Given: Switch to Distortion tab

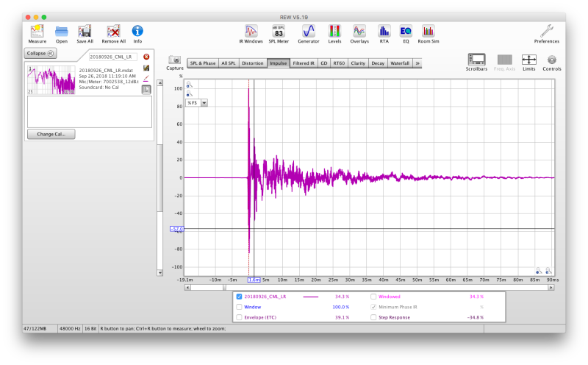Looking at the screenshot, I should tap(252, 63).
